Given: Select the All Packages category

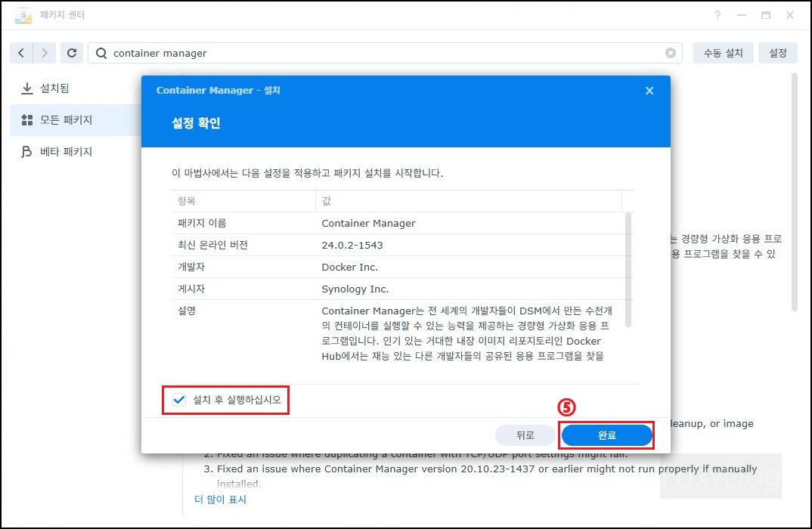Looking at the screenshot, I should pos(75,120).
